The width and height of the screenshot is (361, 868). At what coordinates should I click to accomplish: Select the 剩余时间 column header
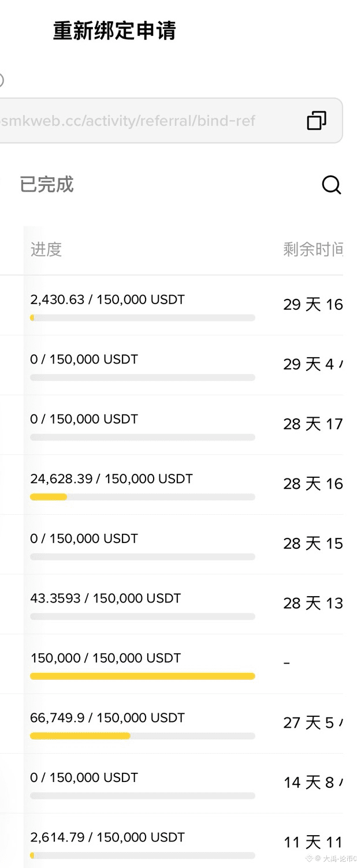click(x=313, y=249)
